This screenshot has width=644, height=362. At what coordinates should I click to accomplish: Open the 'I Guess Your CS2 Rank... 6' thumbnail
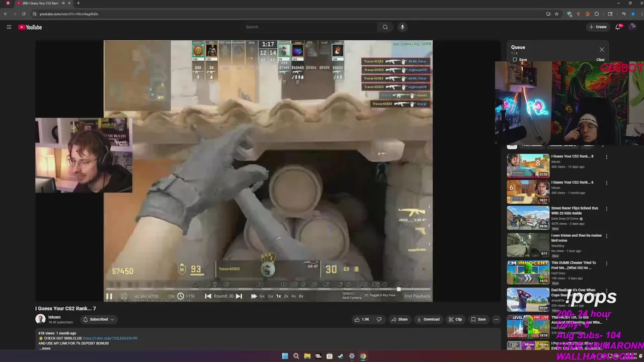point(528,192)
